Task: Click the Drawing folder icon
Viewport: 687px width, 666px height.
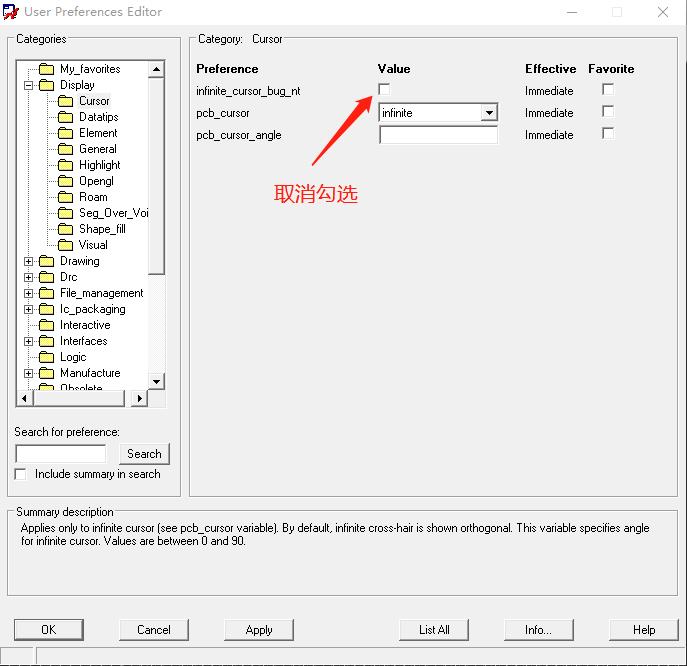Action: coord(46,261)
